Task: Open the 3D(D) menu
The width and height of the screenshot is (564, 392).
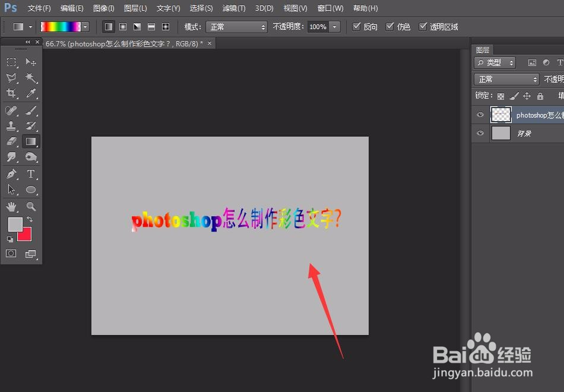Action: point(264,8)
